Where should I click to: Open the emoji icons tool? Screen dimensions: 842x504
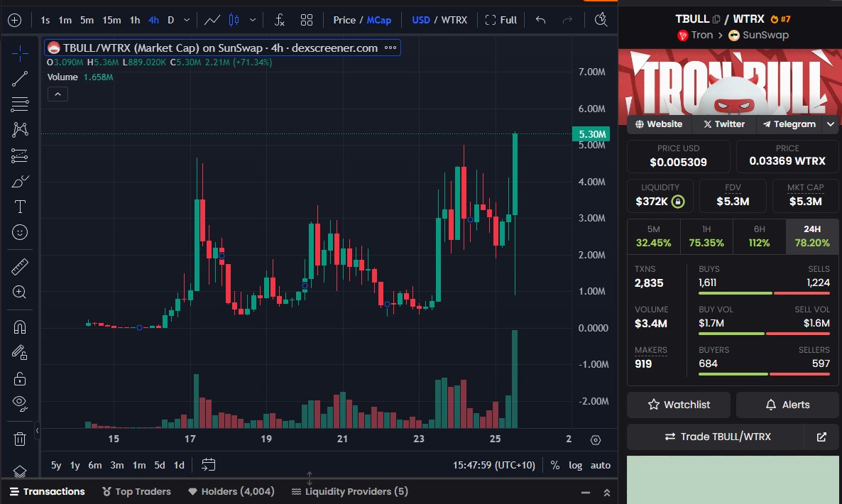point(20,232)
